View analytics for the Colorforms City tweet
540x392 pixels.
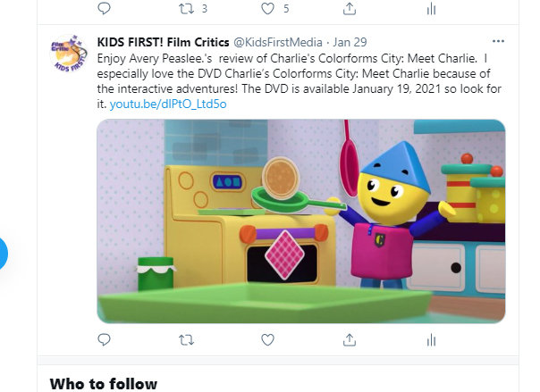coord(431,340)
